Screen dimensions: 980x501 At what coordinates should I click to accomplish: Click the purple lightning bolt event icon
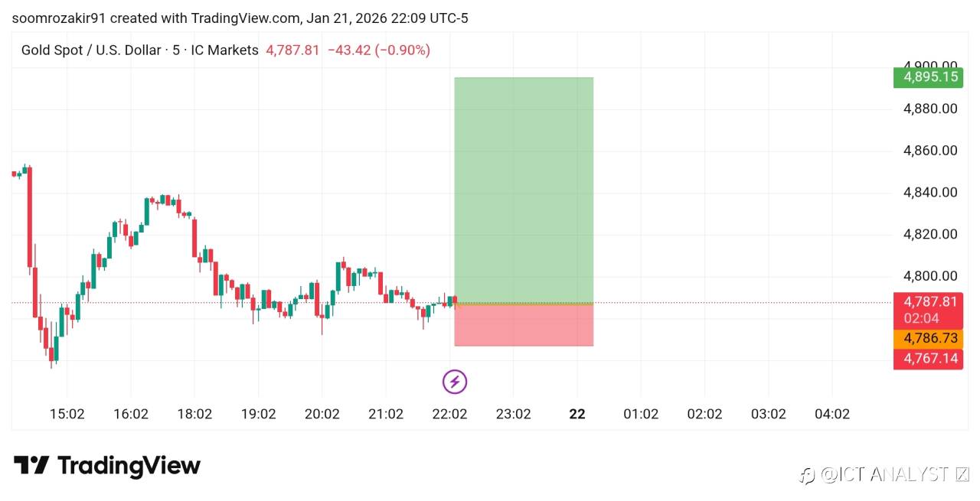point(455,381)
